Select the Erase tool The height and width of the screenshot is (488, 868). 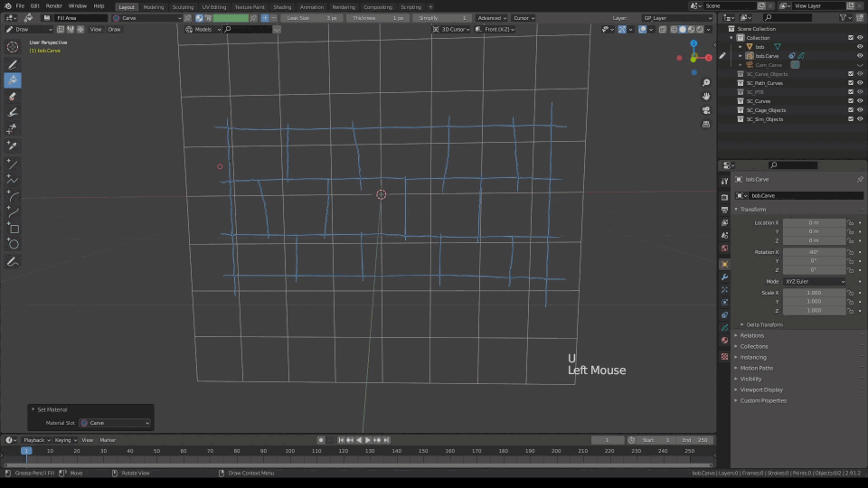pos(13,96)
